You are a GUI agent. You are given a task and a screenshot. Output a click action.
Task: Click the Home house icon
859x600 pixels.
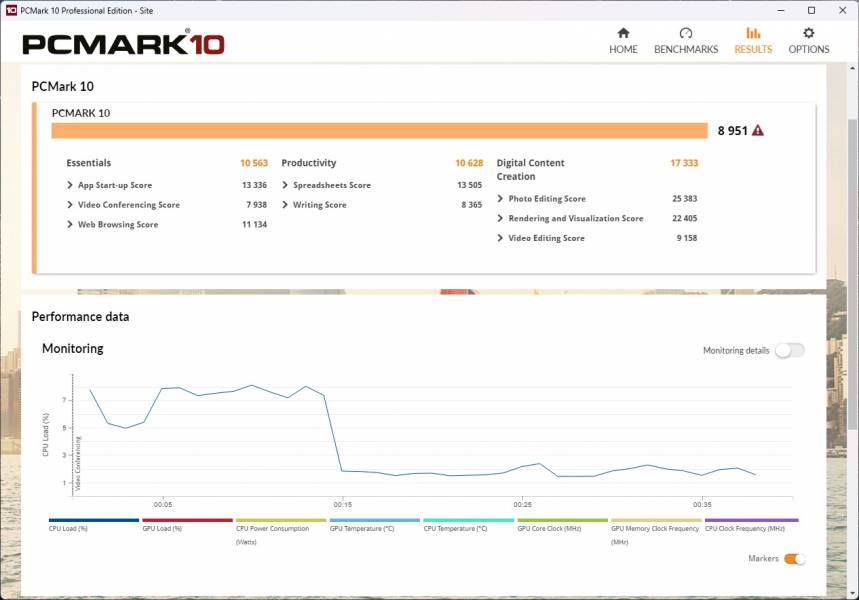(623, 33)
